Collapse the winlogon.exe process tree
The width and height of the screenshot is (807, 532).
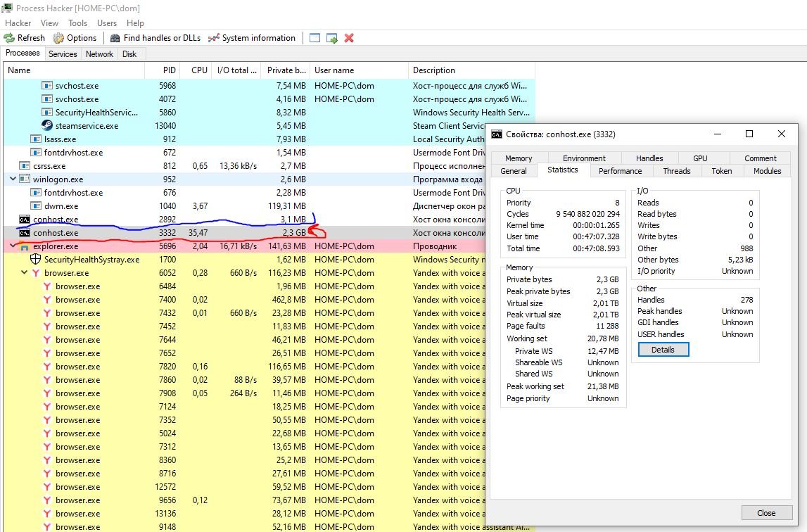point(13,179)
